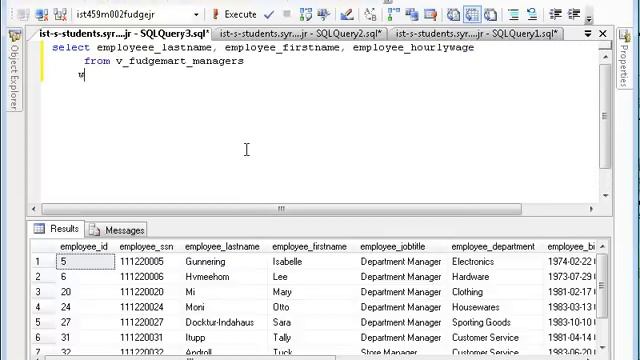Click the Change Connection toolbar icon

(x=60, y=15)
